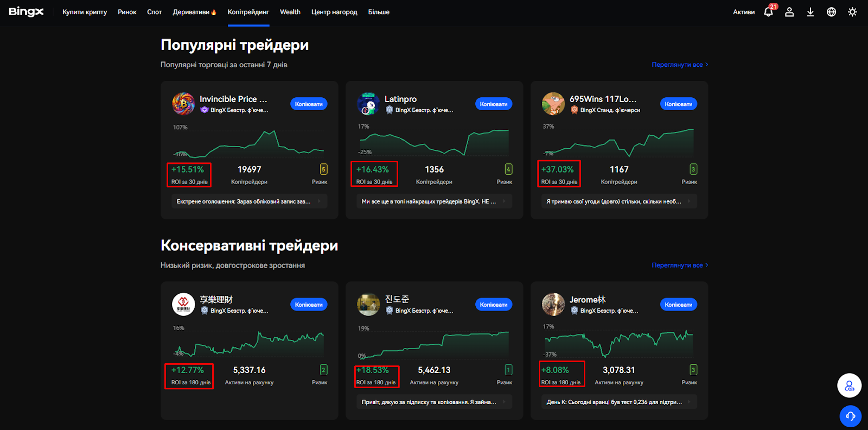Screen dimensions: 868x430
Task: Click Invincible Price trader avatar
Action: (x=183, y=103)
